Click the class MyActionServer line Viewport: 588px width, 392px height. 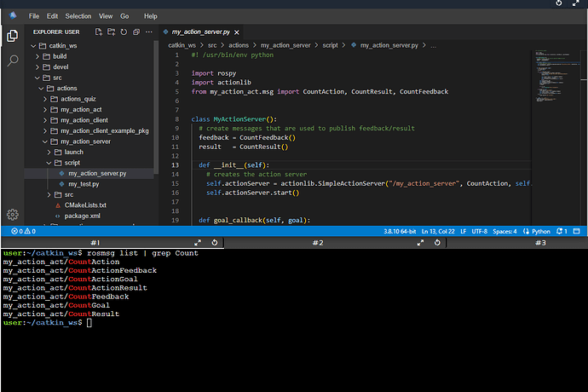click(233, 119)
